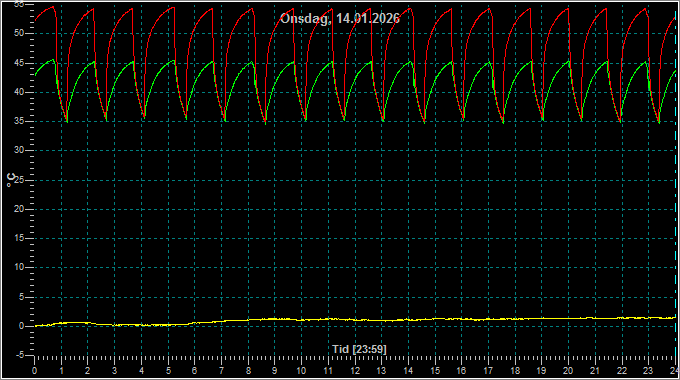Viewport: 680px width, 380px height.
Task: Select hour 18 on the time axis
Action: (515, 371)
